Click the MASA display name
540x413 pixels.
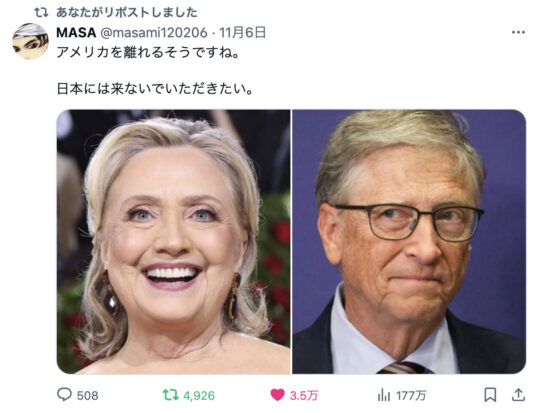tap(76, 33)
